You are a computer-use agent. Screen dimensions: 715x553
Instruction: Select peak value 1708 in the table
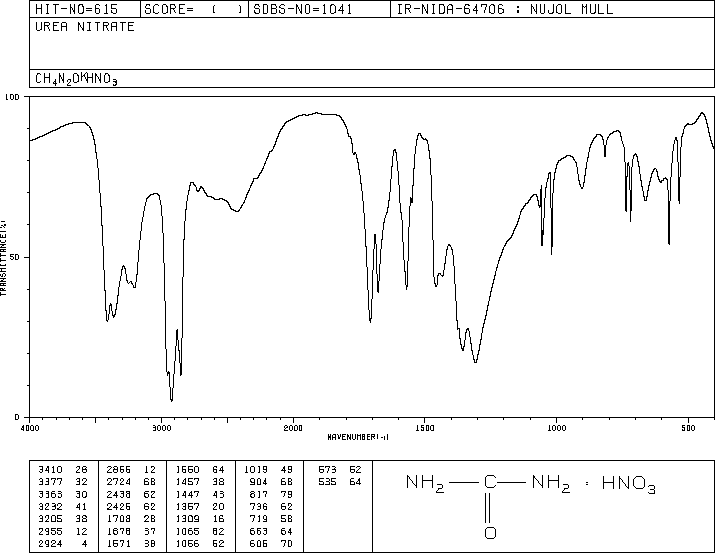point(119,519)
